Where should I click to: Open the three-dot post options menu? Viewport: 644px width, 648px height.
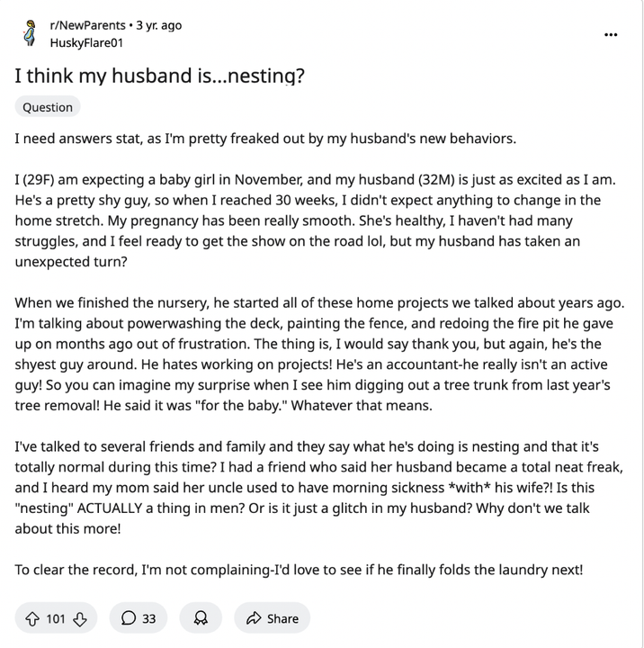(611, 35)
